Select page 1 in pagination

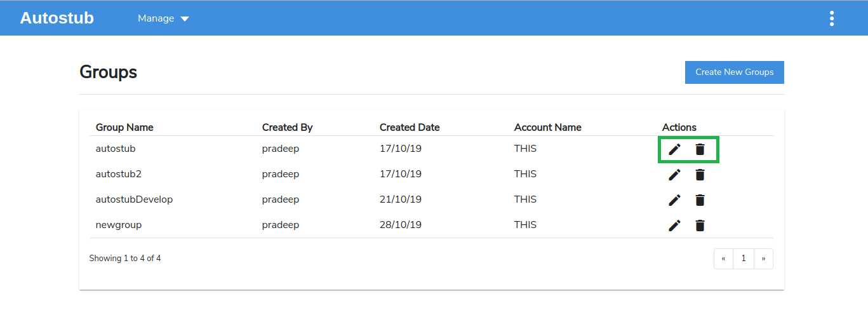coord(744,259)
